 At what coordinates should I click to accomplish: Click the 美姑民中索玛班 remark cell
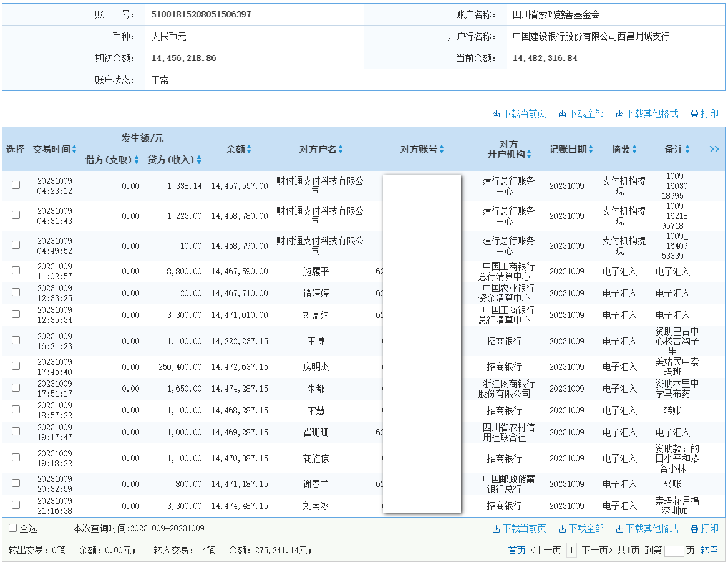[676, 367]
